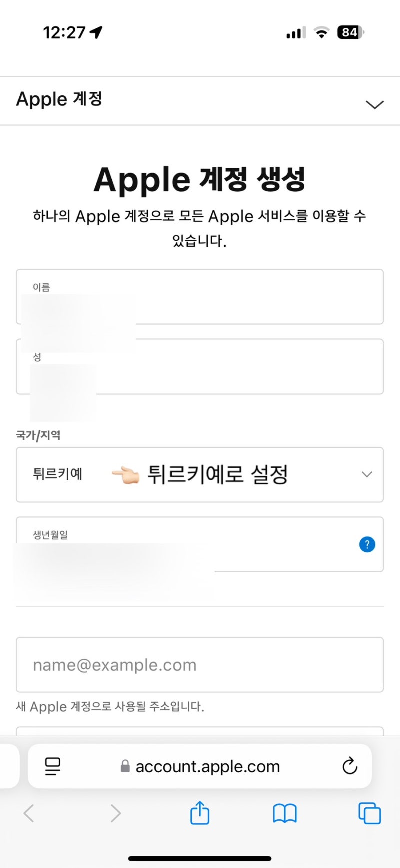Screen dimensions: 400x868
Task: Tap the battery indicator in status bar
Action: 350,32
